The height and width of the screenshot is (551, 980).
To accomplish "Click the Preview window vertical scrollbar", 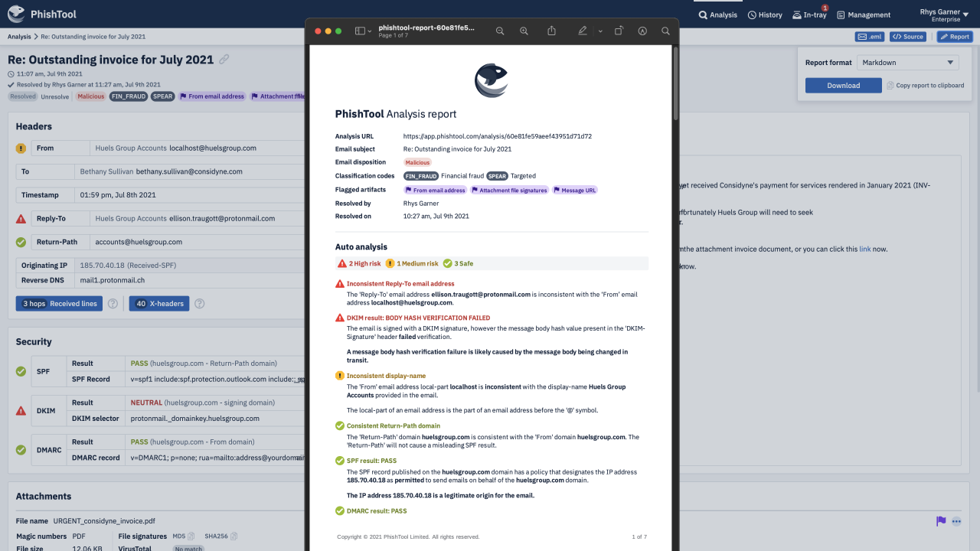I will tap(675, 84).
